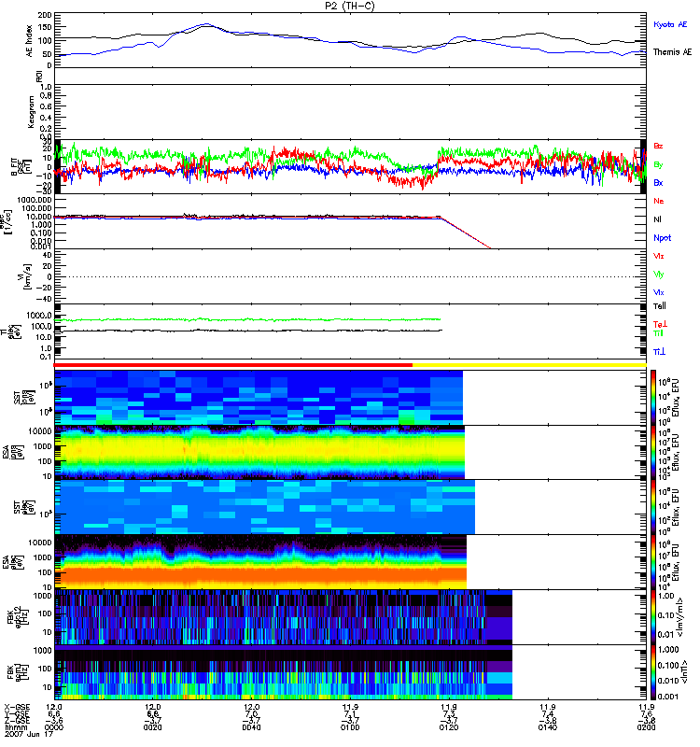Select the 0120 time tick label
The height and width of the screenshot is (747, 700).
click(x=449, y=727)
